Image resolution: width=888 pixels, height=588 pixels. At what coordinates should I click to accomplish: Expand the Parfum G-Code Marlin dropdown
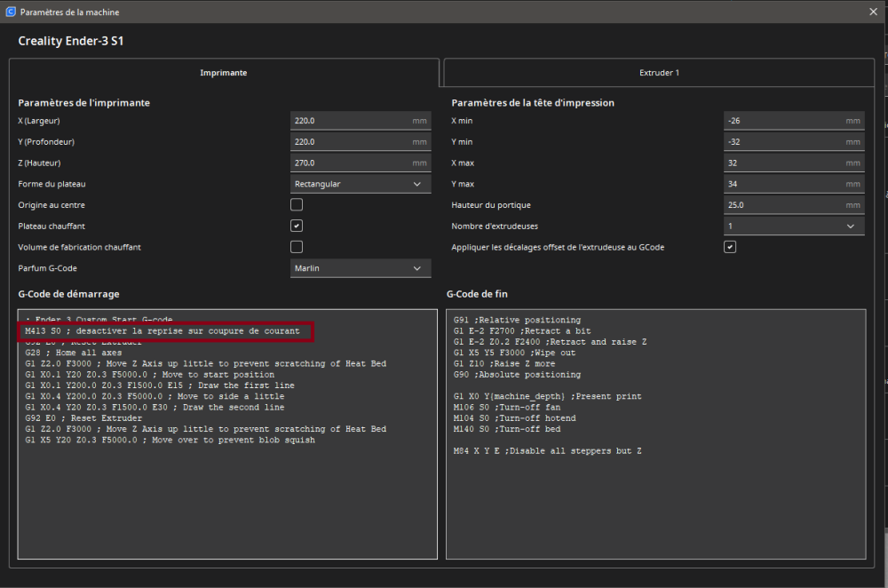coord(360,268)
